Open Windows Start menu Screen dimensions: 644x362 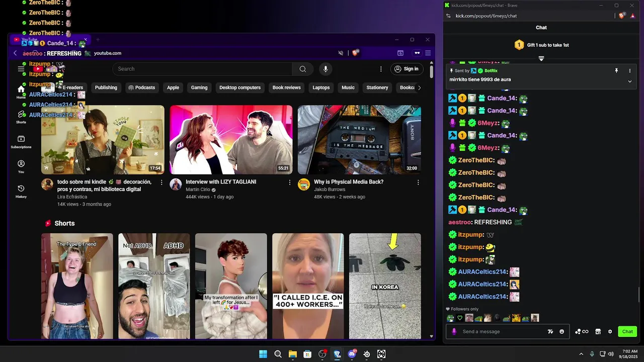(263, 354)
